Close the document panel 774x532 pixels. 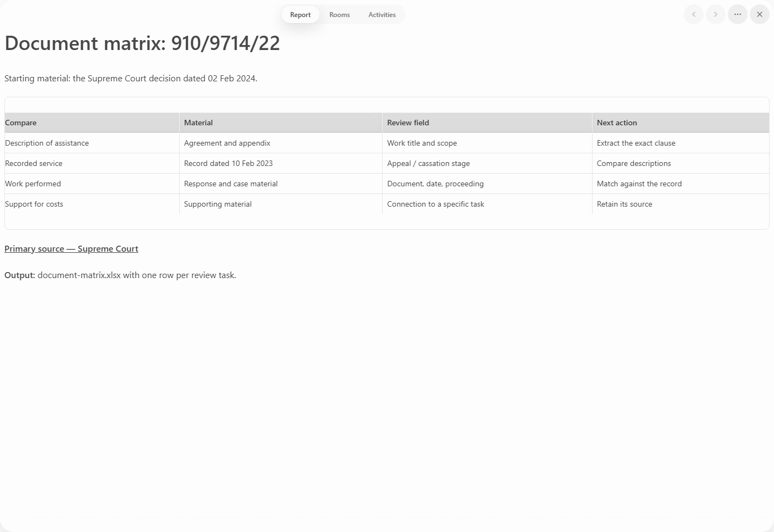[x=760, y=14]
